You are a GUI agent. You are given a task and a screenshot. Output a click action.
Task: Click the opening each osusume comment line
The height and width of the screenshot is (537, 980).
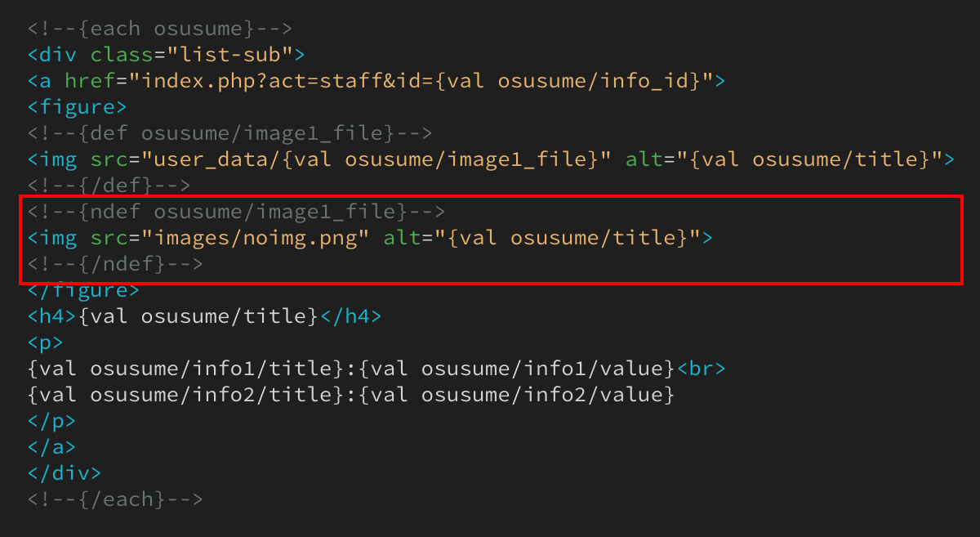point(159,29)
